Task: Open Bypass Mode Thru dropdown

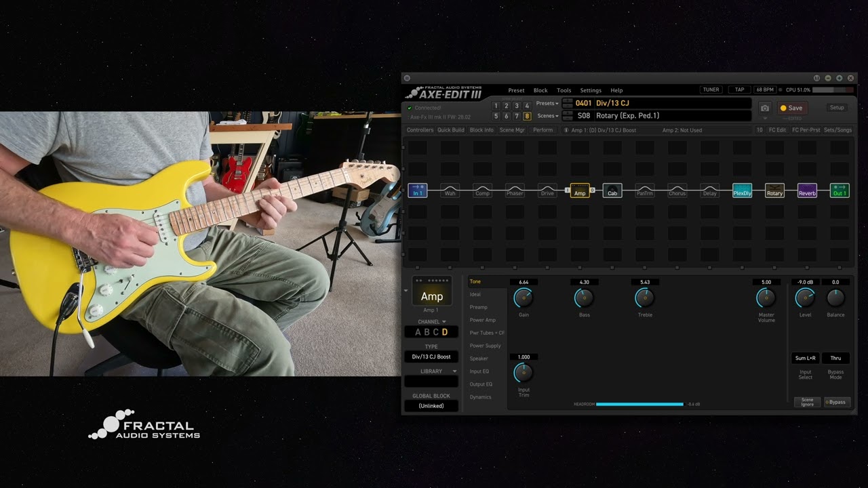Action: [x=835, y=358]
